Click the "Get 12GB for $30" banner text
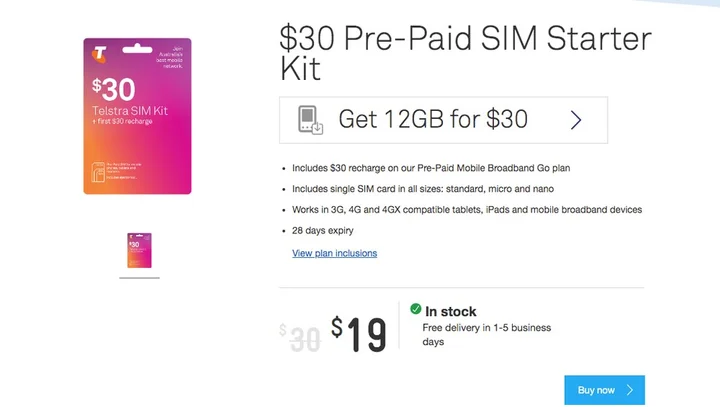The width and height of the screenshot is (720, 407). point(433,120)
